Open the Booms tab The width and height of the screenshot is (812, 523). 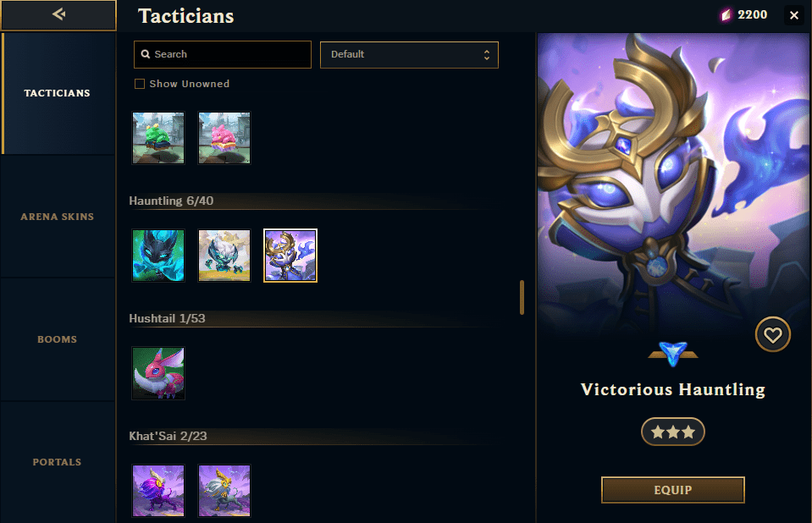coord(58,339)
